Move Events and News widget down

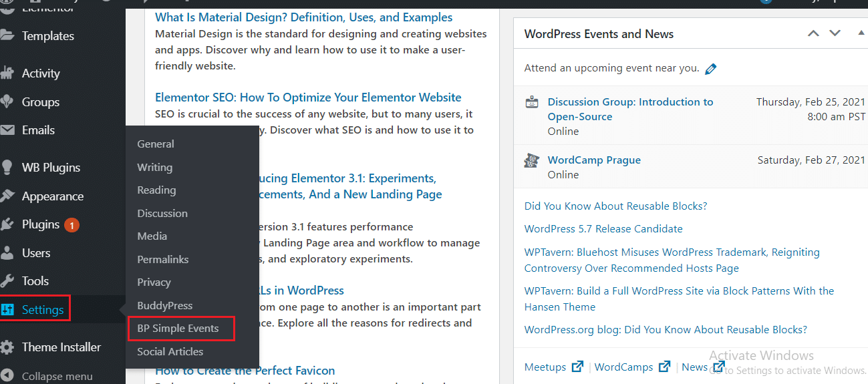click(835, 33)
